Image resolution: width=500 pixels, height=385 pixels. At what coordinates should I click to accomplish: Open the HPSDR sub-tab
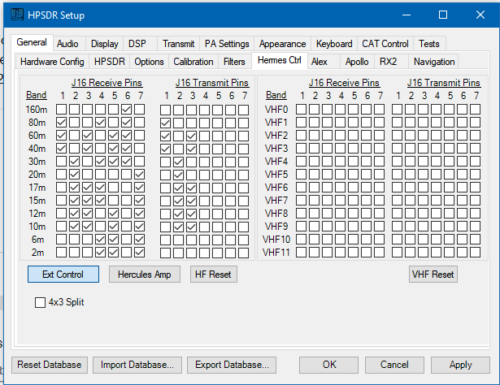(109, 62)
